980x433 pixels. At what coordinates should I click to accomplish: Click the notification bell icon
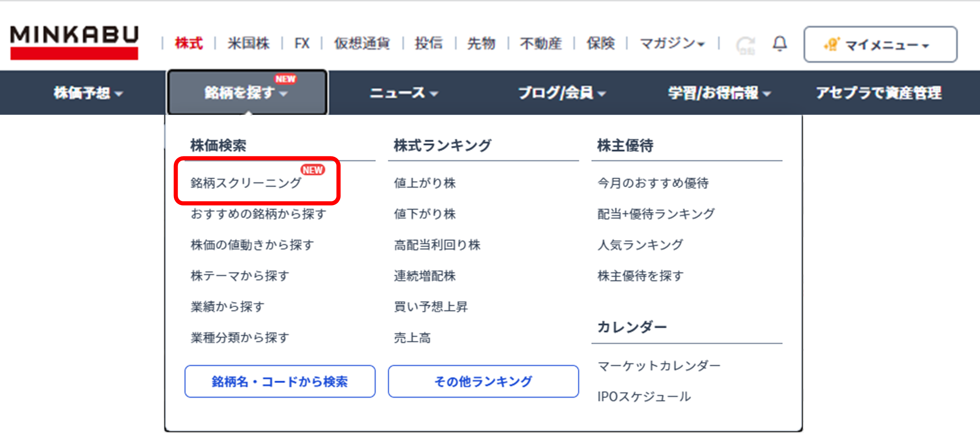pos(779,44)
